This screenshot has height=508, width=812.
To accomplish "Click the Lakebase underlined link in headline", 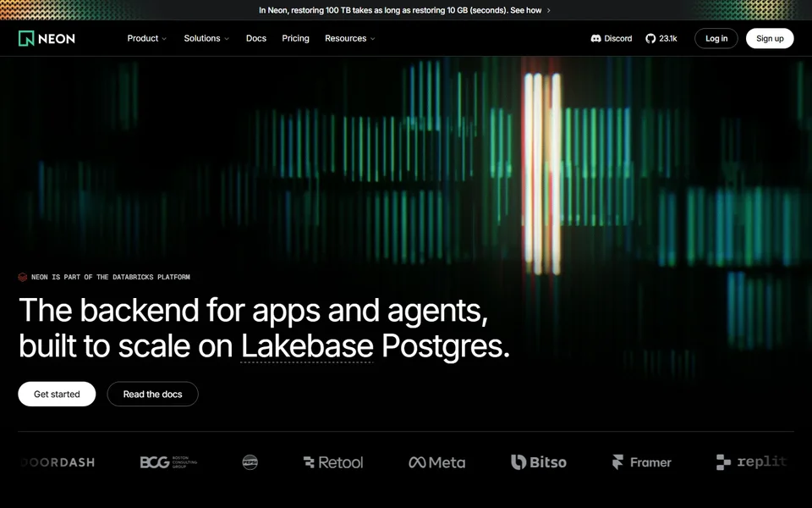I will tap(307, 346).
